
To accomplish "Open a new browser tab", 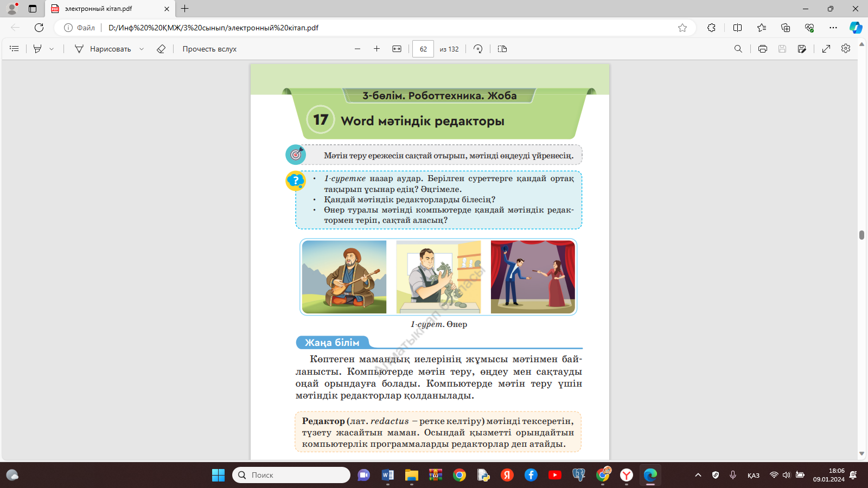I will tap(185, 9).
